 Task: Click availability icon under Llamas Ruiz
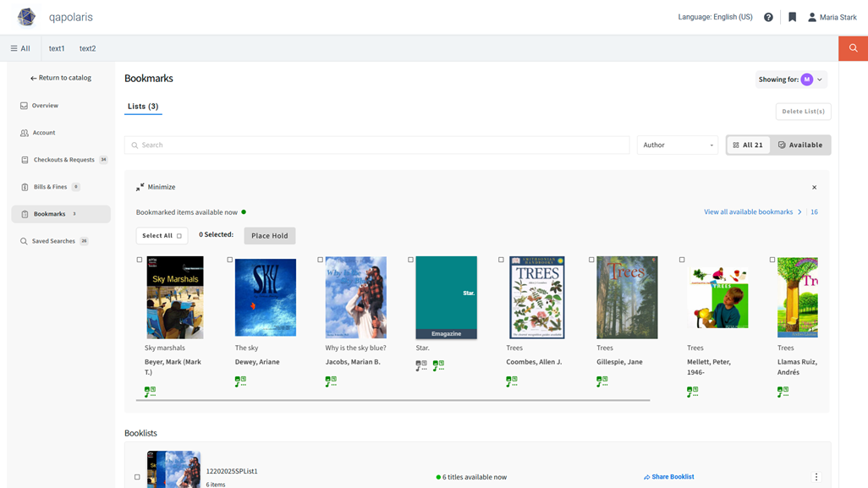[x=783, y=392]
